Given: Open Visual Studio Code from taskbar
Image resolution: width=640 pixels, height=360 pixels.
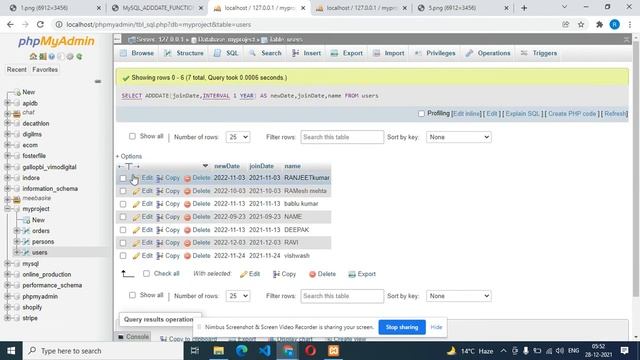Looking at the screenshot, I should pos(264,351).
